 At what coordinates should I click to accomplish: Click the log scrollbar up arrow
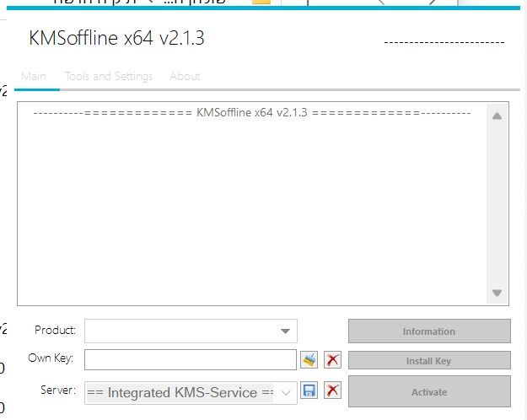[497, 116]
